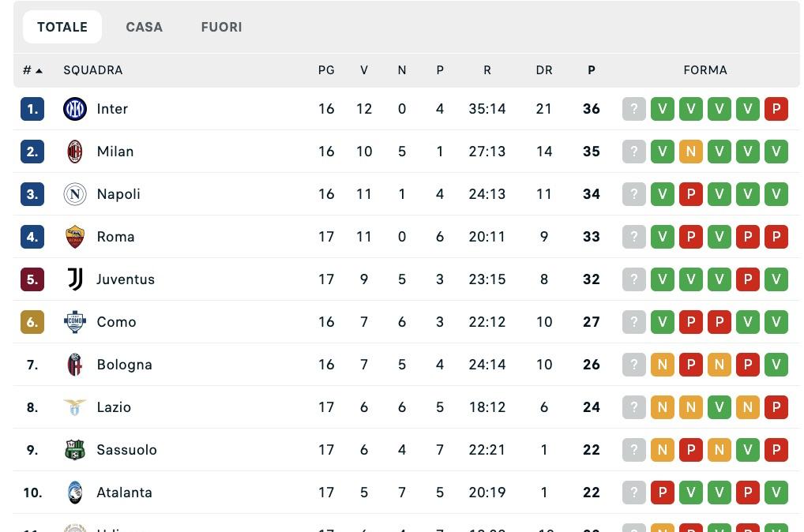The height and width of the screenshot is (532, 804).
Task: Click Milan's most recent green V result badge
Action: point(776,152)
